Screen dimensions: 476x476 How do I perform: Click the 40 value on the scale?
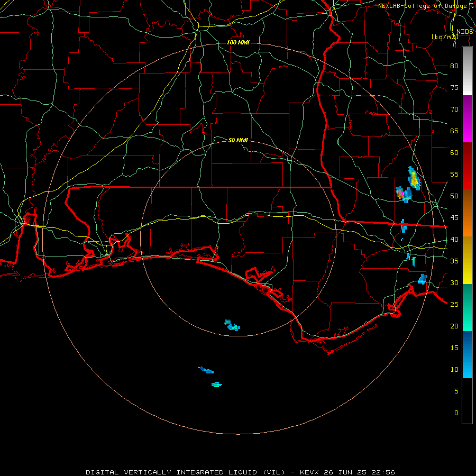pos(454,239)
